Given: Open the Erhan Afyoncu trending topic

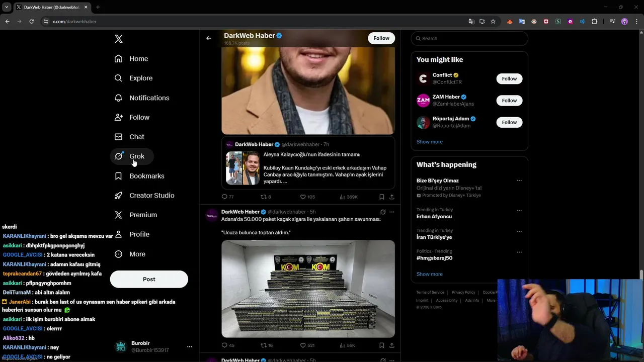Looking at the screenshot, I should click(434, 217).
